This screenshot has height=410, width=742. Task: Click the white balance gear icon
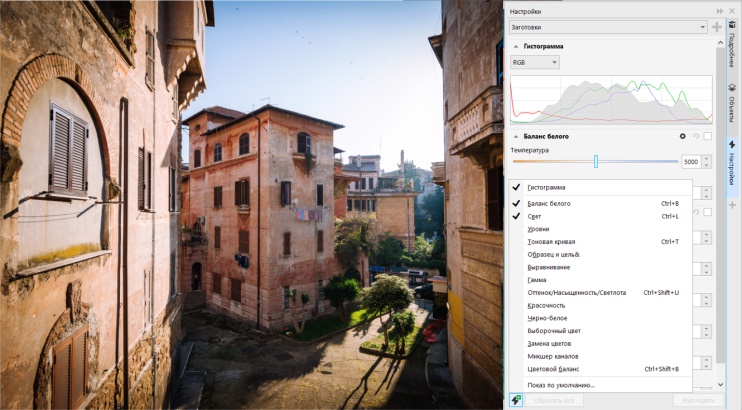click(683, 136)
